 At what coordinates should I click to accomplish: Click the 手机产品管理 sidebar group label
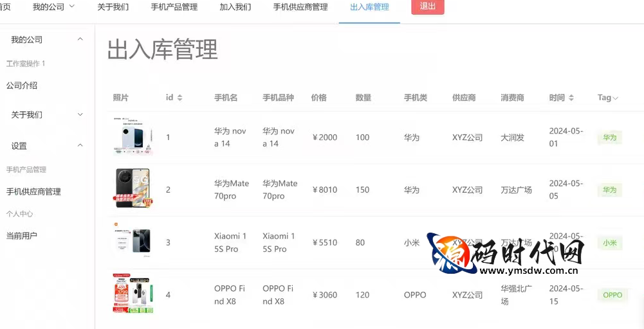tap(26, 170)
